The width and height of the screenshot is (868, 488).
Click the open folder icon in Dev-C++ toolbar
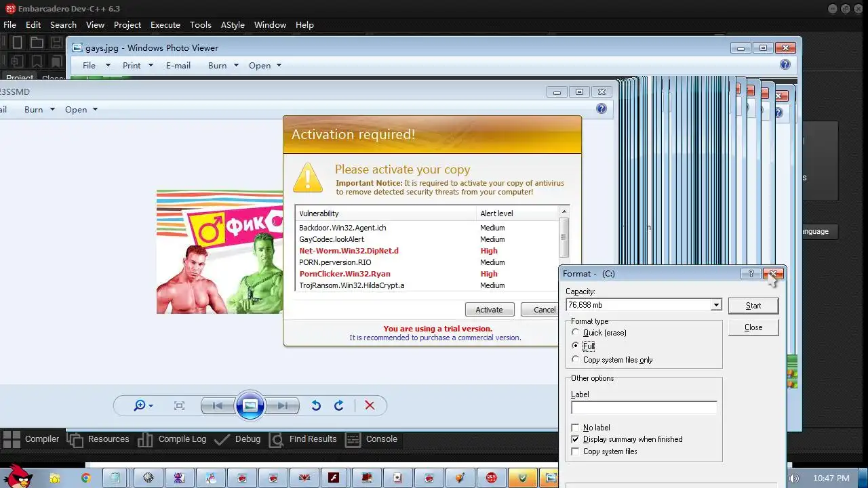click(x=37, y=43)
